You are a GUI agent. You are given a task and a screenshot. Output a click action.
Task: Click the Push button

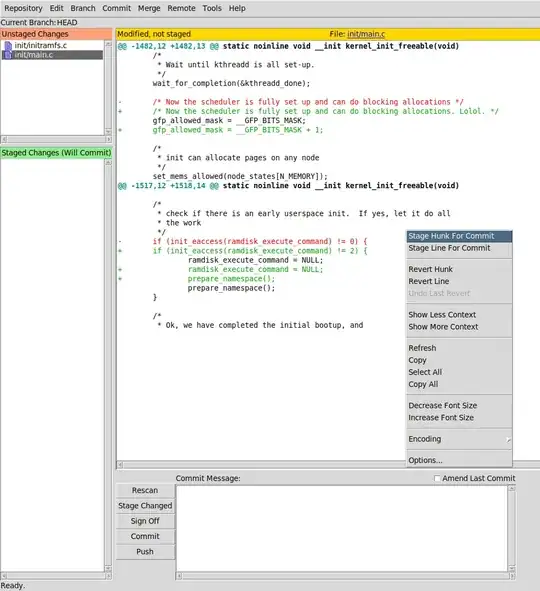(x=145, y=551)
